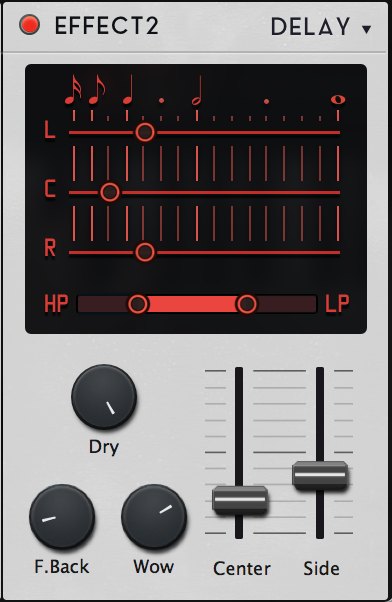Select the sixteenth note icon
Viewport: 392px width, 602px height.
tap(73, 89)
